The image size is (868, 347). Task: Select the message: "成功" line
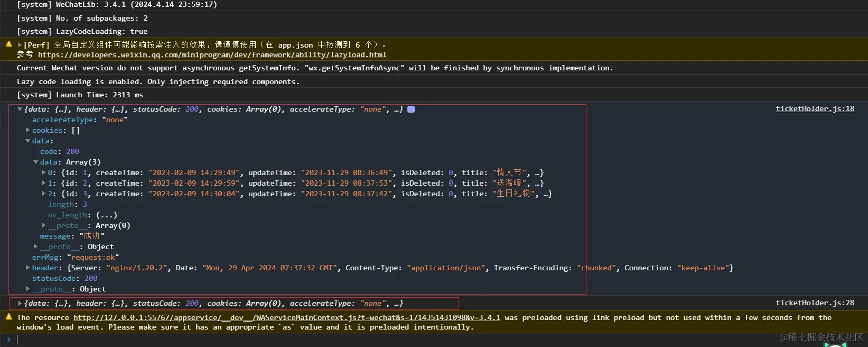click(72, 236)
